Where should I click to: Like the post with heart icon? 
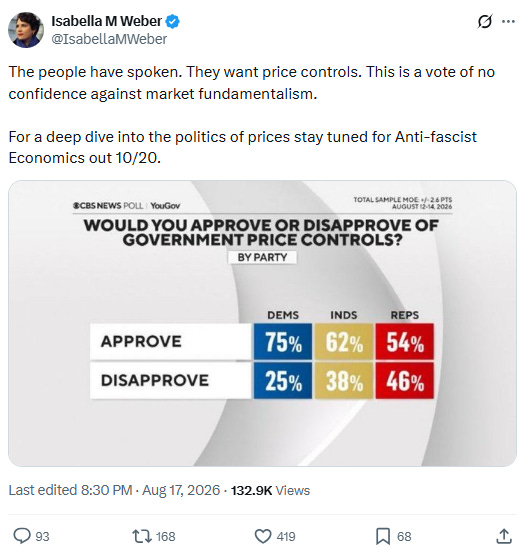[263, 536]
